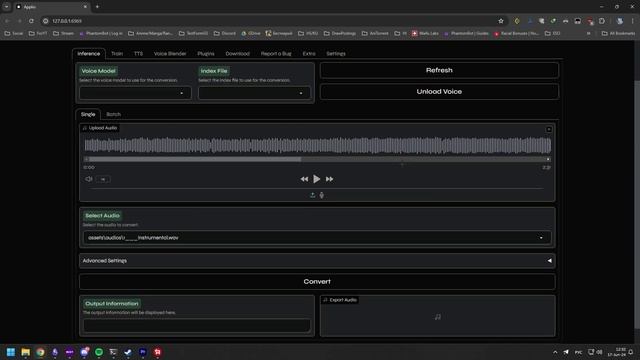
Task: Switch to the Train tab
Action: click(x=117, y=53)
